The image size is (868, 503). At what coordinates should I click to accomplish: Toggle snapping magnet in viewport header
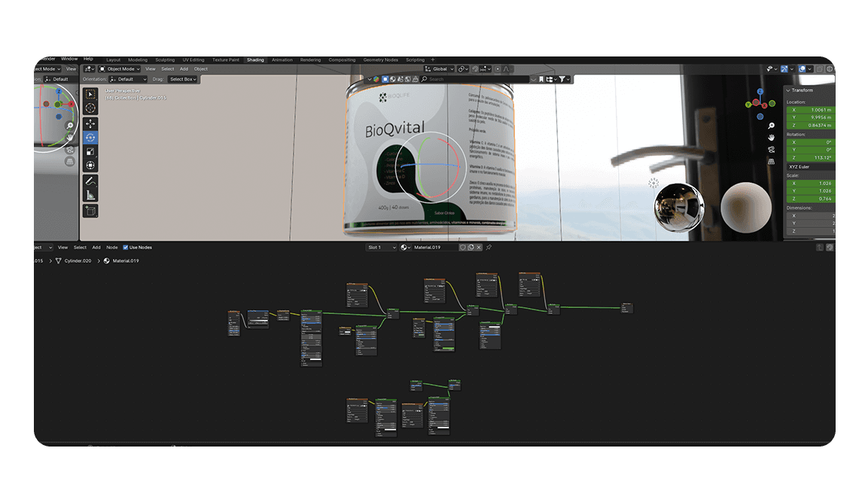(x=476, y=69)
